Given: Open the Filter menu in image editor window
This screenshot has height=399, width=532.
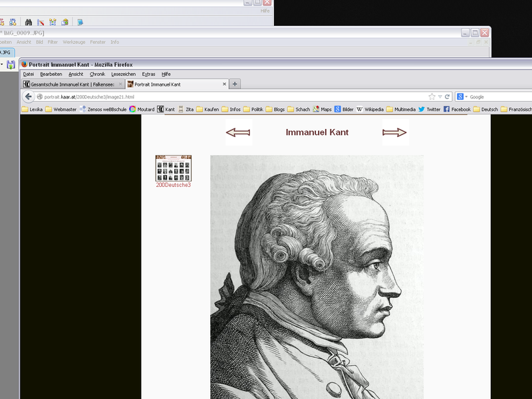Looking at the screenshot, I should point(53,42).
